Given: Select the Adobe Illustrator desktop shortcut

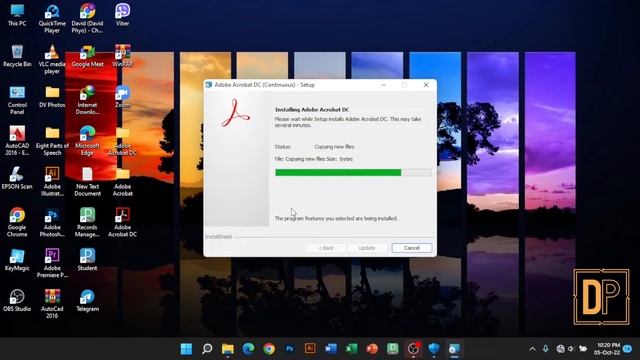Looking at the screenshot, I should (x=52, y=182).
